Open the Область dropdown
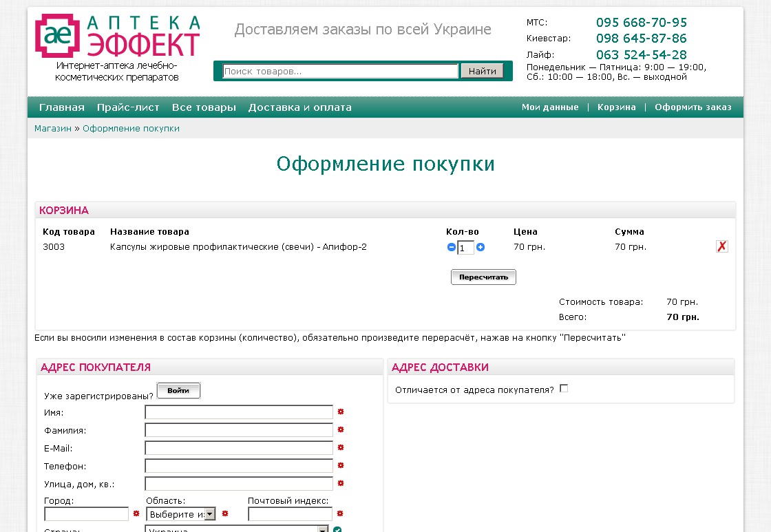This screenshot has height=532, width=771. (181, 514)
